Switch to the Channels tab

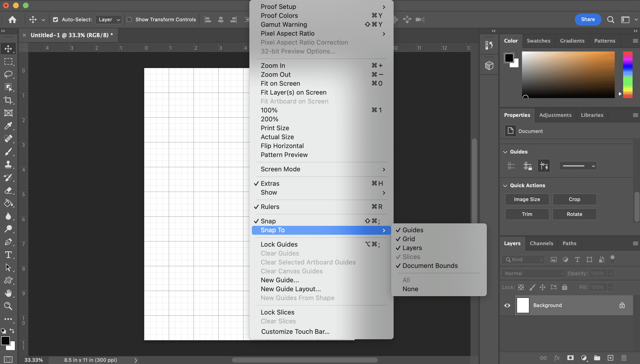pyautogui.click(x=541, y=243)
